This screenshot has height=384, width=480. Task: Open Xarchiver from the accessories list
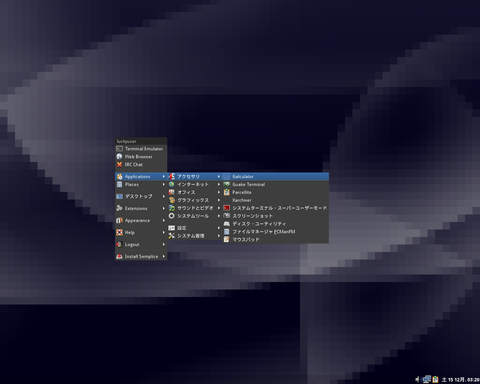point(276,200)
